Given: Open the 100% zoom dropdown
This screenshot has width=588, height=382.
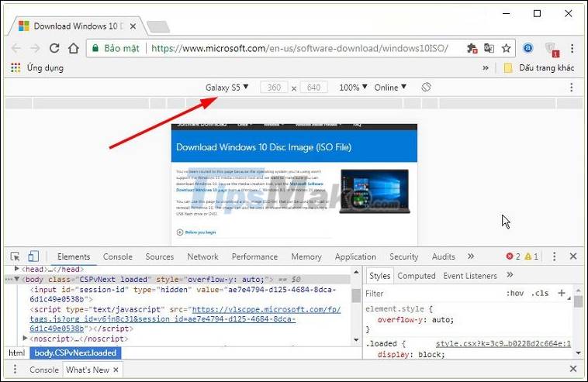Looking at the screenshot, I should click(353, 88).
